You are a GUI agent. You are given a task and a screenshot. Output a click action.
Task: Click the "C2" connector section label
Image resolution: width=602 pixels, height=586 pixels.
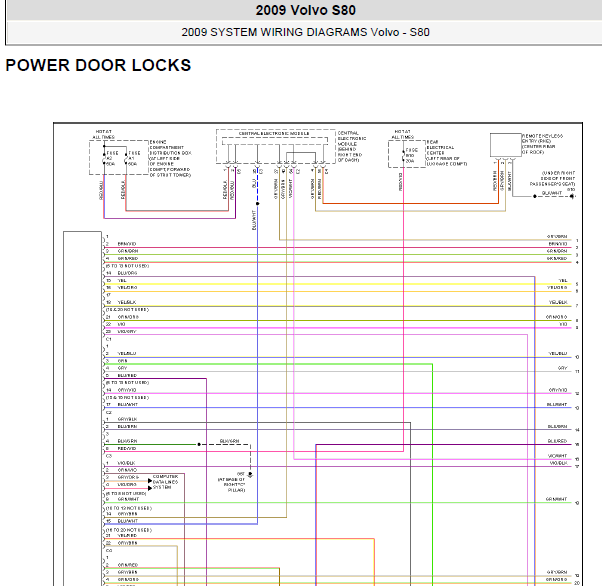(109, 412)
